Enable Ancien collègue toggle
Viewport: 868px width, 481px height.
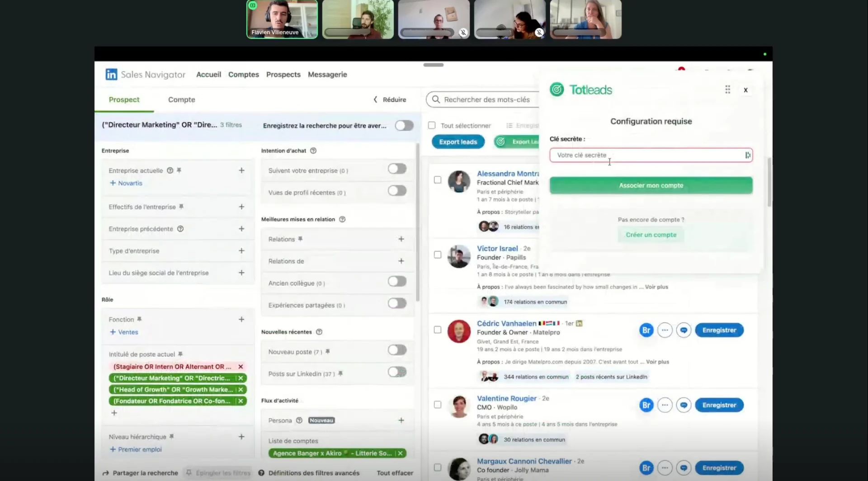[x=397, y=281]
